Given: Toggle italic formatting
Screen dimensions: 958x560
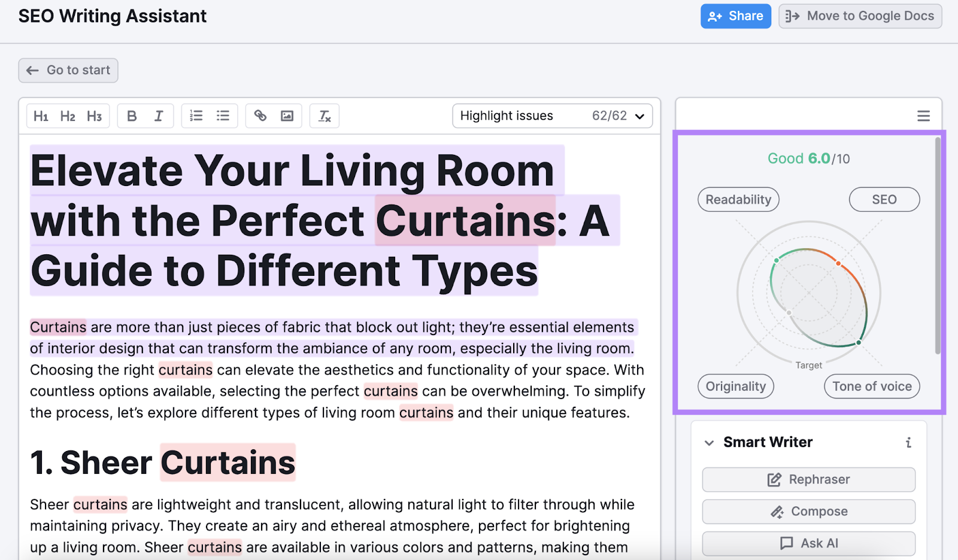Looking at the screenshot, I should (159, 116).
